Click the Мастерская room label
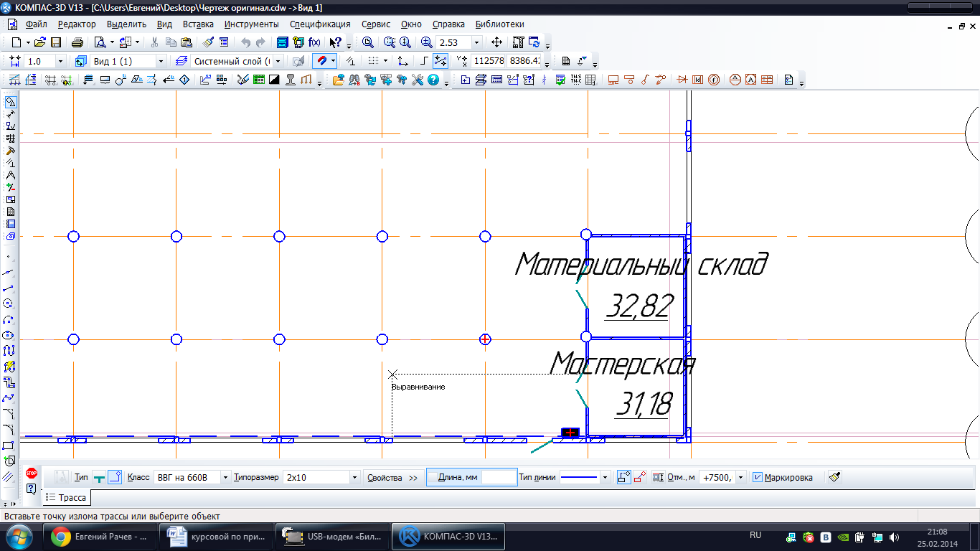980x551 pixels. (623, 364)
